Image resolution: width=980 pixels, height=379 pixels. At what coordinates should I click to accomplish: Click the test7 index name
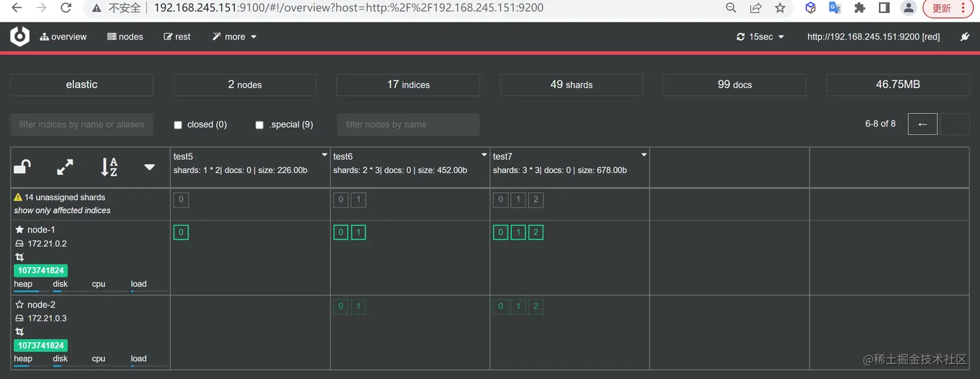click(503, 156)
